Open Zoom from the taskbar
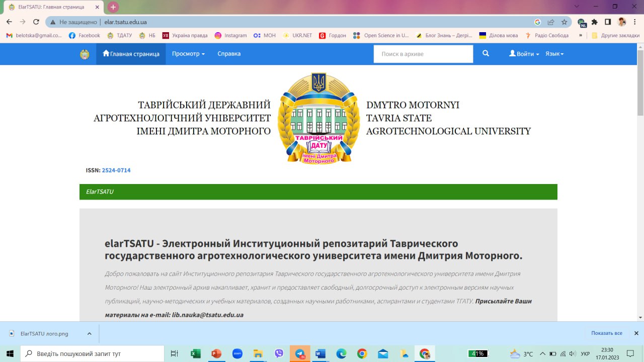 click(237, 353)
